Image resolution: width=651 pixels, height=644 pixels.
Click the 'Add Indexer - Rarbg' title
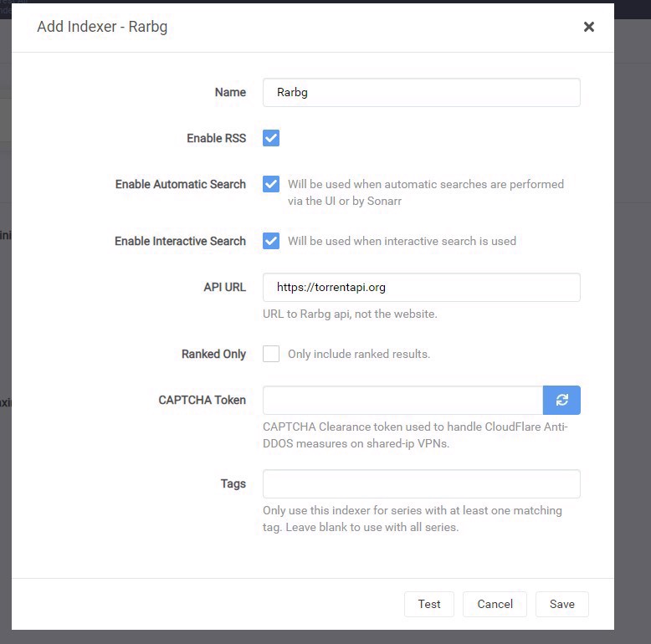pyautogui.click(x=102, y=27)
